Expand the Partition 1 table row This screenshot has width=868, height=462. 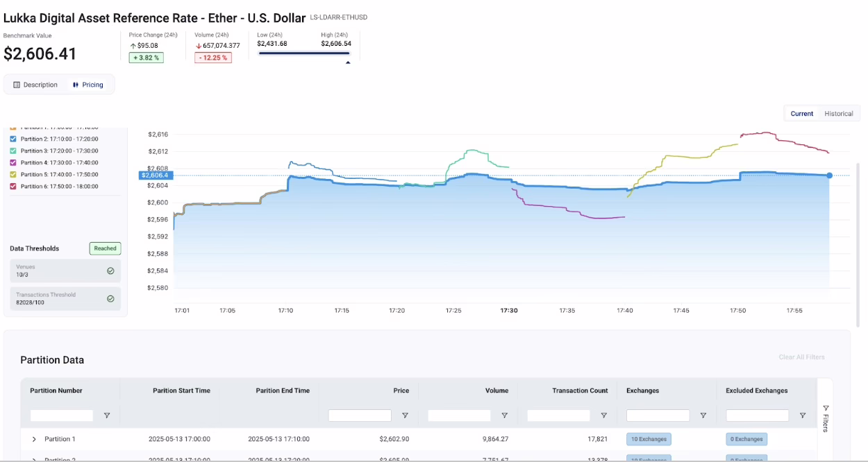pos(34,439)
